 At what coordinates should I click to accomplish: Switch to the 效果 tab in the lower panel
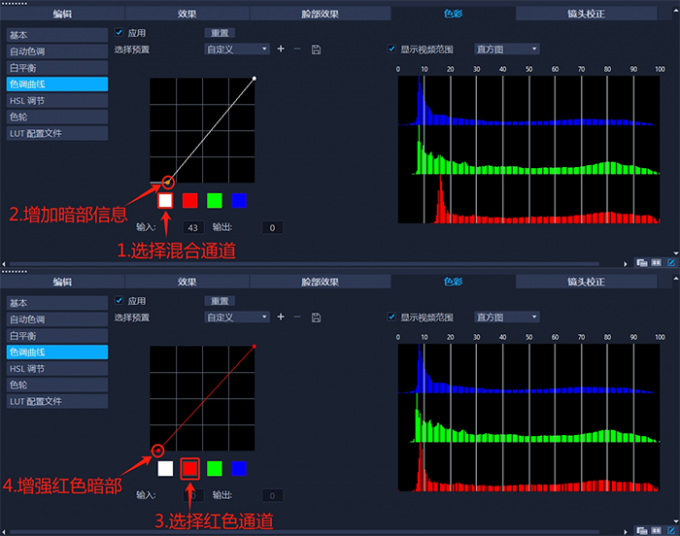coord(187,282)
